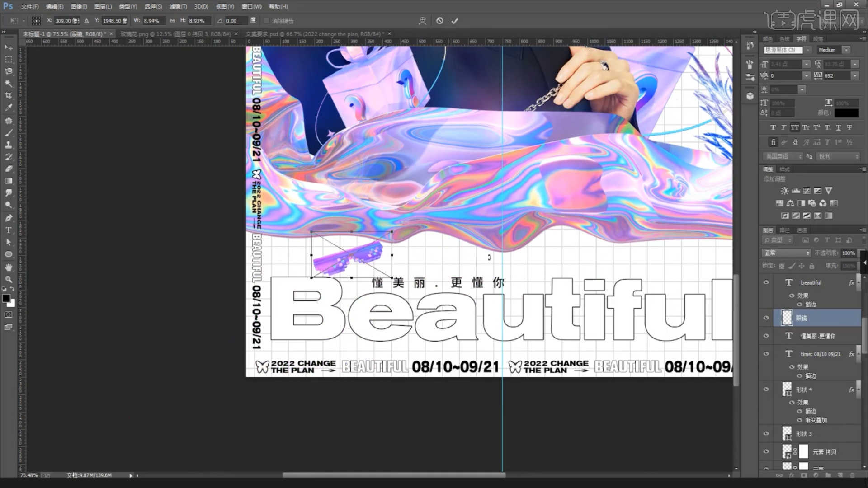
Task: Click the X position input field
Action: (67, 21)
